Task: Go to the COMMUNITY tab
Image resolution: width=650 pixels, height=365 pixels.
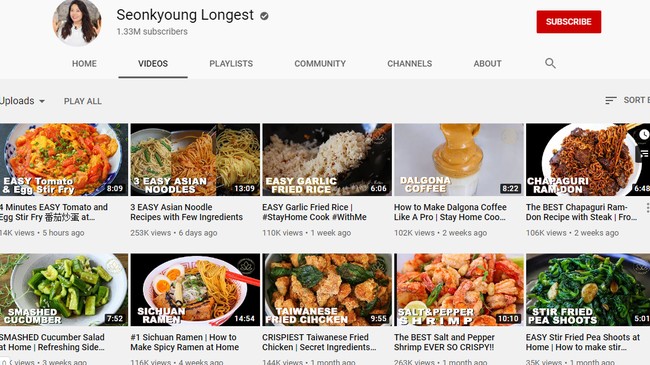Action: tap(320, 64)
